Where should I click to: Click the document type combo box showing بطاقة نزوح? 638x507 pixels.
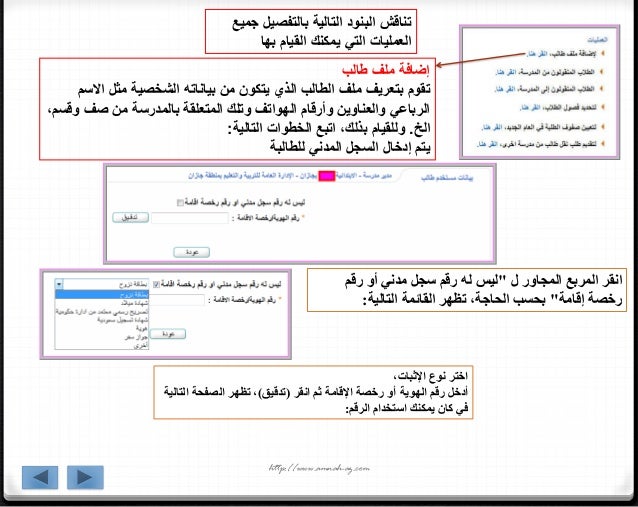tap(102, 284)
